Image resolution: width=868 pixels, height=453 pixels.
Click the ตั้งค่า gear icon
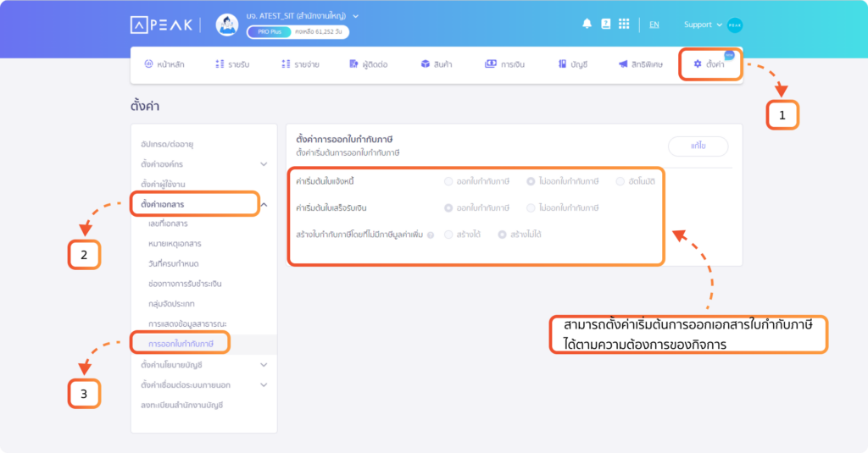coord(698,64)
